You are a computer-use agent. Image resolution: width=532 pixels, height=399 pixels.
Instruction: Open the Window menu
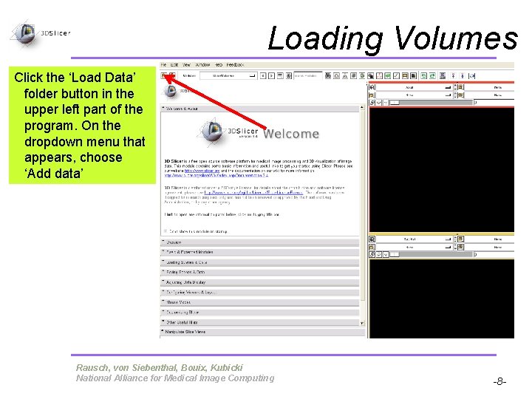(x=202, y=64)
